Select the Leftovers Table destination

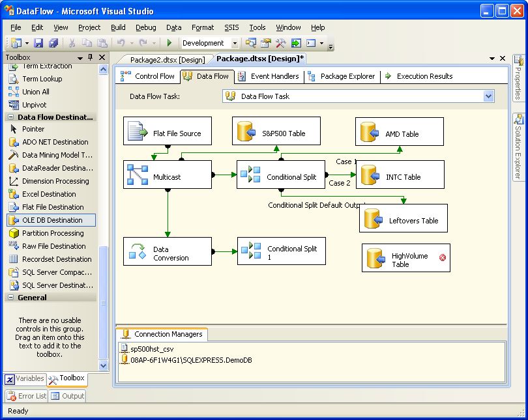[403, 218]
